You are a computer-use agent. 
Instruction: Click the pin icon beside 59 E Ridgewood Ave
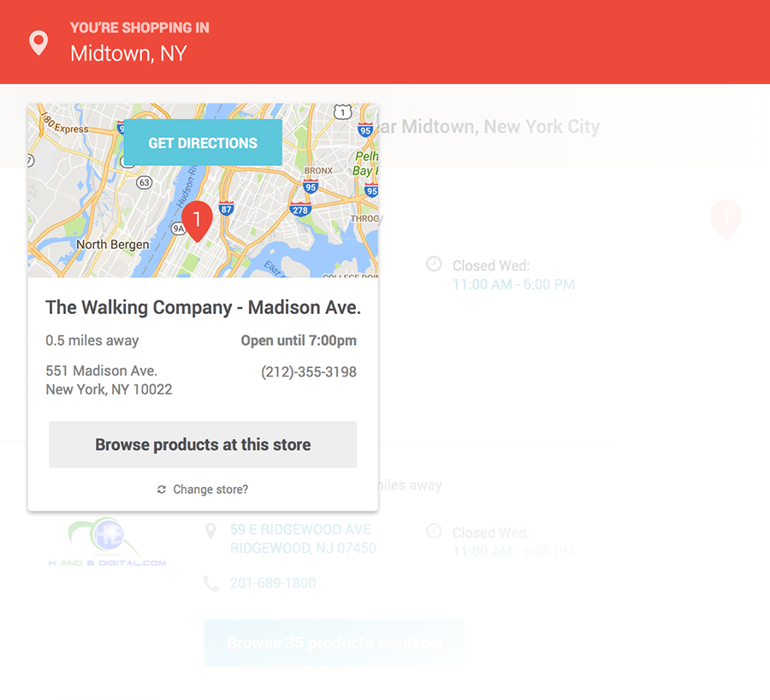210,531
